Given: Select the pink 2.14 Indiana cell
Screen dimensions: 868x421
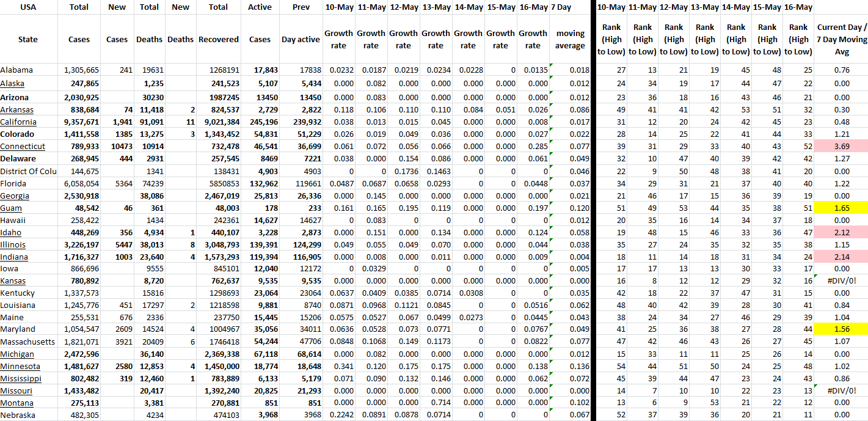Looking at the screenshot, I should (x=841, y=257).
